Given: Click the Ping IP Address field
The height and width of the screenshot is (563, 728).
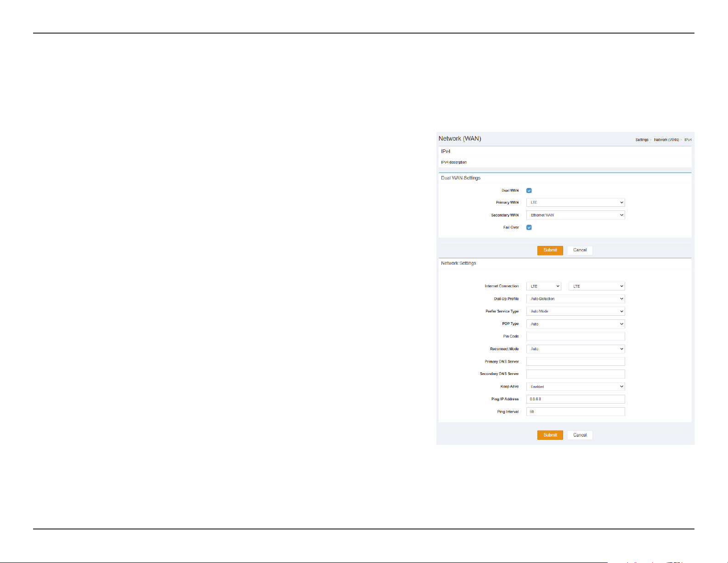Looking at the screenshot, I should (x=576, y=399).
